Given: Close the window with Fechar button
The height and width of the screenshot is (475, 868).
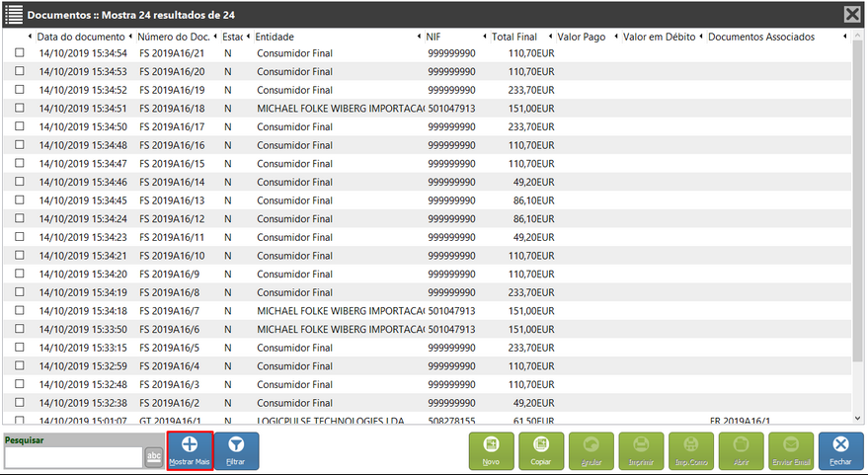Looking at the screenshot, I should 840,450.
